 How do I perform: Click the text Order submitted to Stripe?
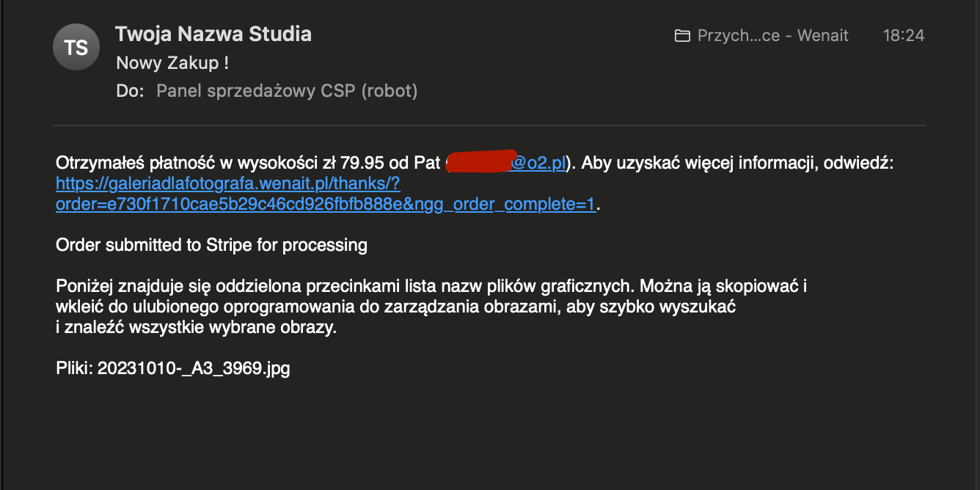click(x=211, y=245)
